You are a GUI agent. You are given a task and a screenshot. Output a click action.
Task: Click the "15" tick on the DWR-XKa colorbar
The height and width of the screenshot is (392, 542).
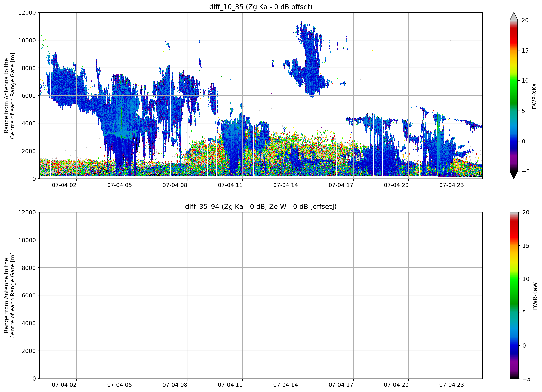[525, 51]
